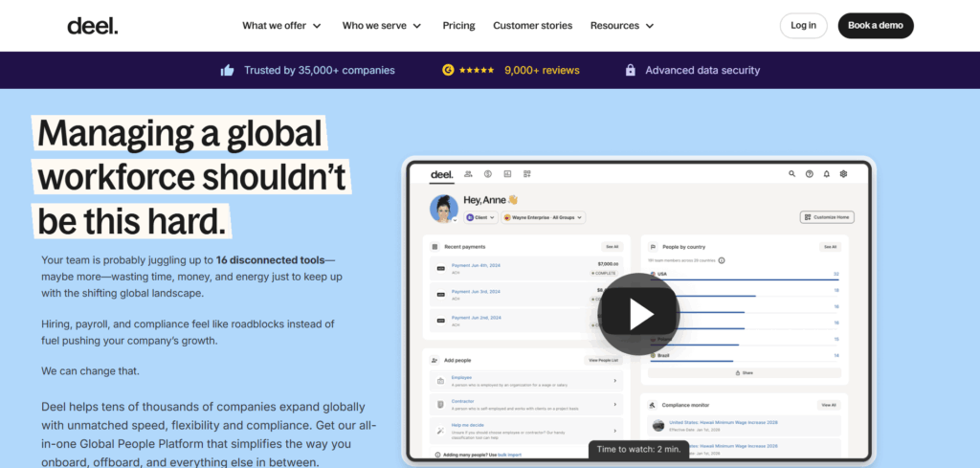Expand the Employee row chevron

[x=614, y=381]
